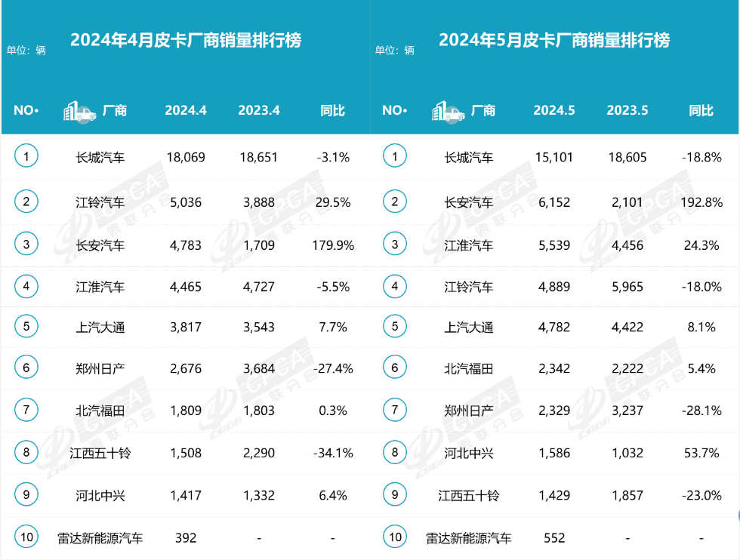740x560 pixels.
Task: Click the truck icon in May table header
Action: (448, 111)
